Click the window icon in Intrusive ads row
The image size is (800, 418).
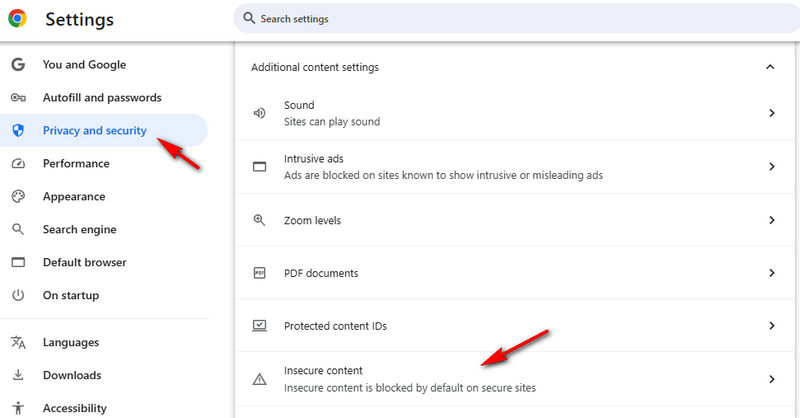point(259,166)
